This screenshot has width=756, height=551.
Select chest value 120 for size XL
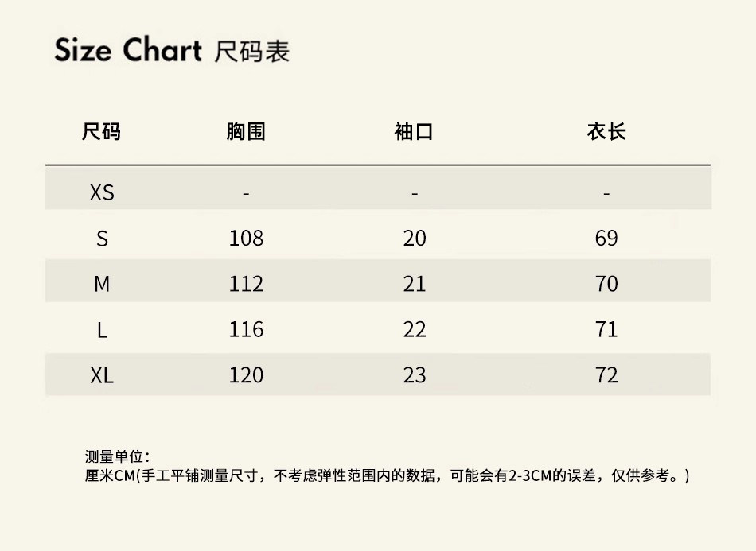pyautogui.click(x=246, y=375)
